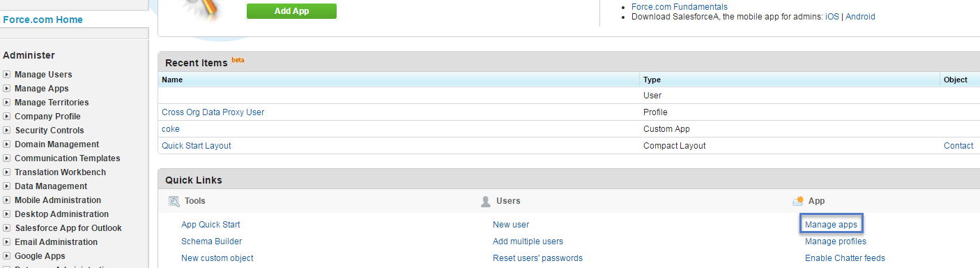The height and width of the screenshot is (268, 980).
Task: Expand the Security Controls arrow
Action: (x=6, y=131)
